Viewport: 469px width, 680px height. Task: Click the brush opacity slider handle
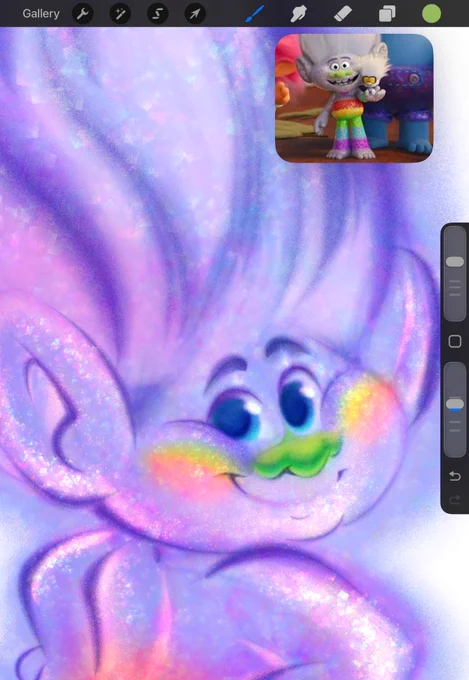tap(455, 404)
